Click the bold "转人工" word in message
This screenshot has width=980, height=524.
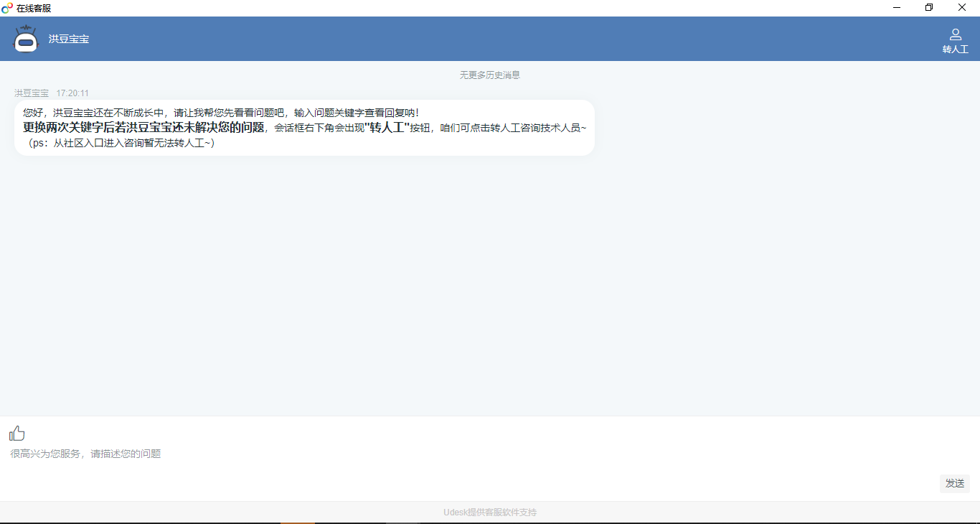coord(387,128)
